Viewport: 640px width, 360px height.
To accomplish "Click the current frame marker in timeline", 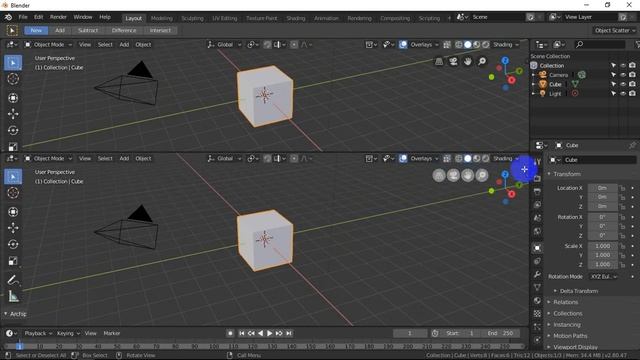I will coord(19,346).
